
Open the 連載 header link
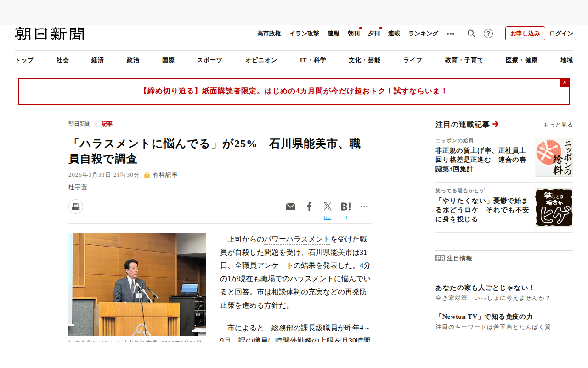394,34
